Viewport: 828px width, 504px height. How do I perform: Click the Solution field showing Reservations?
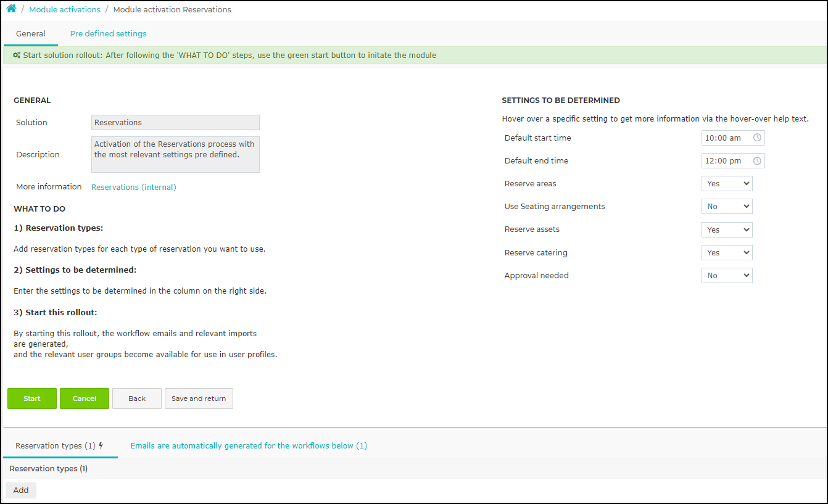click(175, 123)
